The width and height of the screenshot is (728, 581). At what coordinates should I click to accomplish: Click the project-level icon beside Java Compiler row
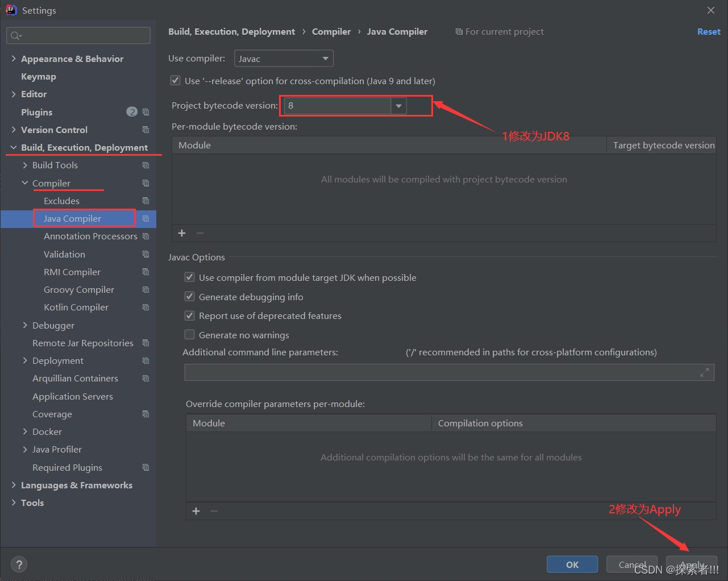coord(146,218)
